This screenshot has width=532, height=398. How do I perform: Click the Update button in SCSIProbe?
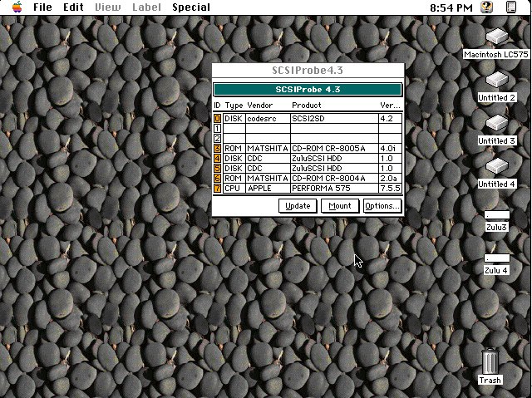pos(298,206)
